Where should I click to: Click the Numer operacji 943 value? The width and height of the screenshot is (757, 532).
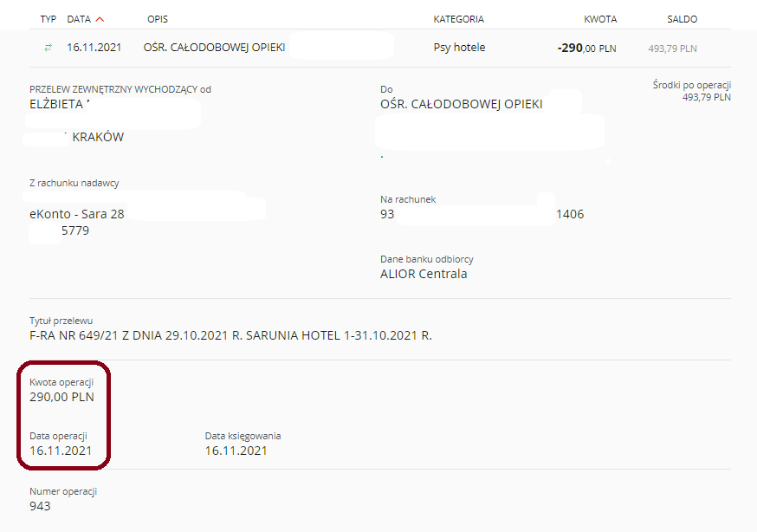pyautogui.click(x=40, y=506)
